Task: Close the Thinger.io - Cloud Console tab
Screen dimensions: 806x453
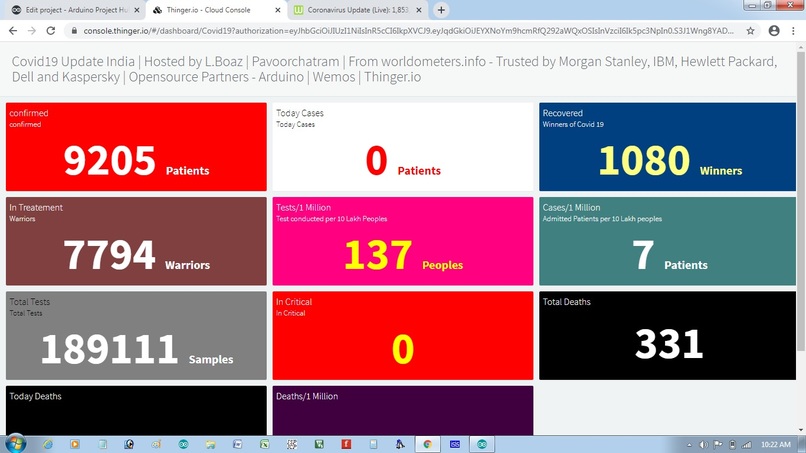Action: [x=278, y=10]
